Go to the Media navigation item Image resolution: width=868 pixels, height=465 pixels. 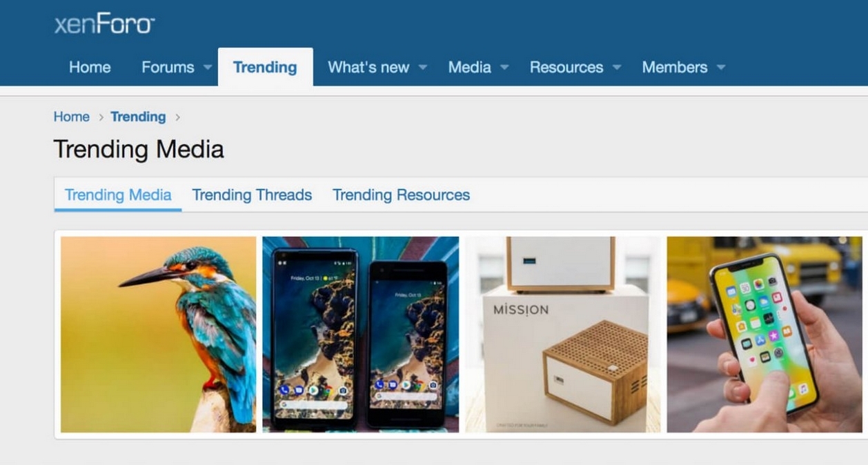(469, 67)
